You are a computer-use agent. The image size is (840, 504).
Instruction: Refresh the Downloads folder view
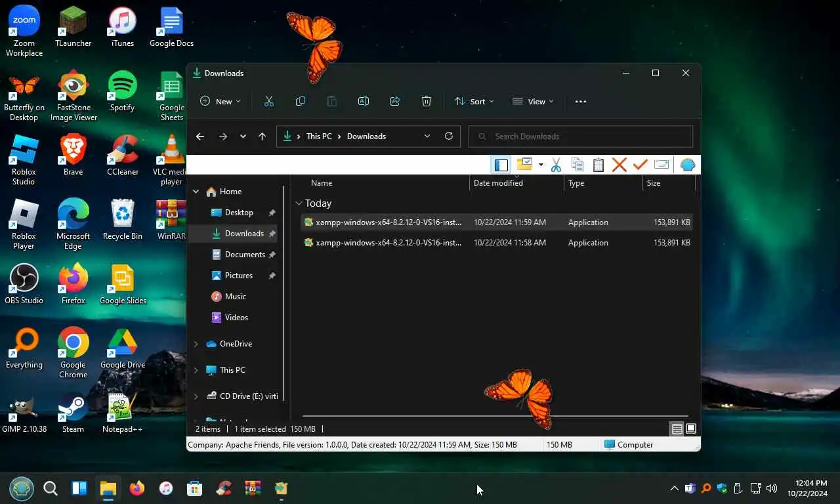[449, 136]
